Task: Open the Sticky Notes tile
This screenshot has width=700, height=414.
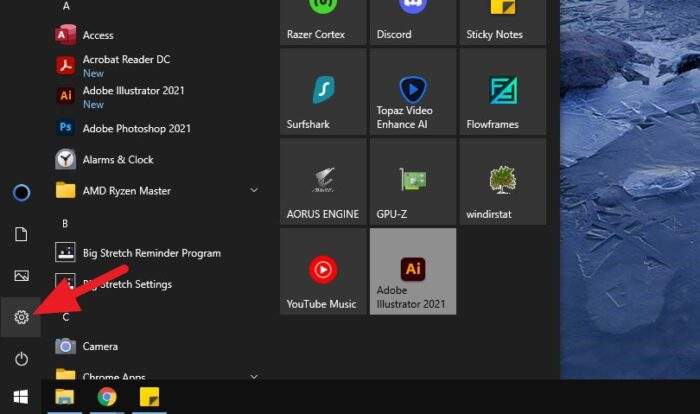Action: click(x=503, y=21)
